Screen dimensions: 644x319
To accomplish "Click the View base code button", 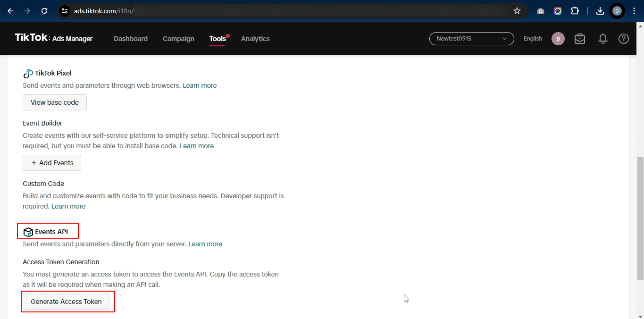I will coord(55,102).
